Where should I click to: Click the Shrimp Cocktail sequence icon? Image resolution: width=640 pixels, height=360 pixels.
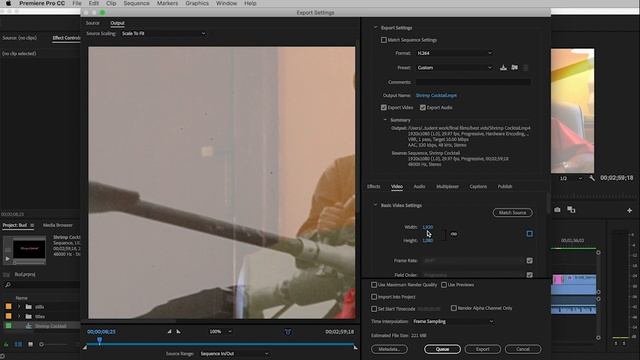point(28,326)
